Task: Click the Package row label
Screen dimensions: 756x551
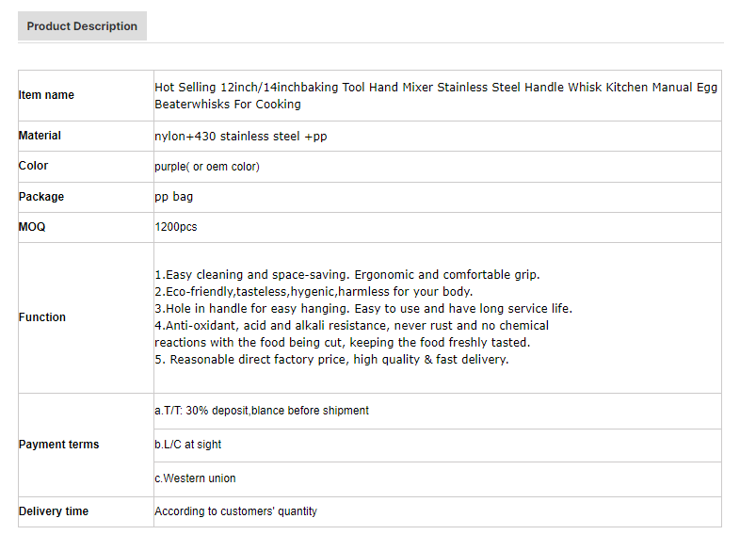Action: [x=41, y=196]
